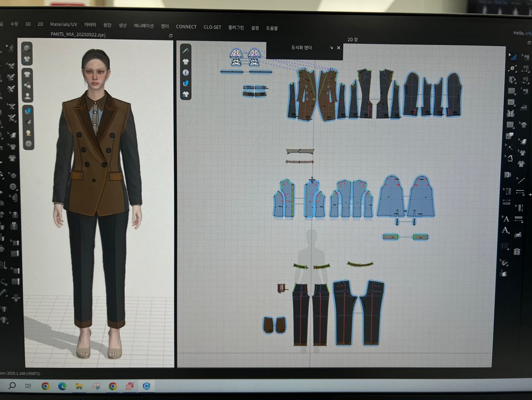The width and height of the screenshot is (532, 400).
Task: Click the blue fabric texture surface icon
Action: click(x=28, y=111)
